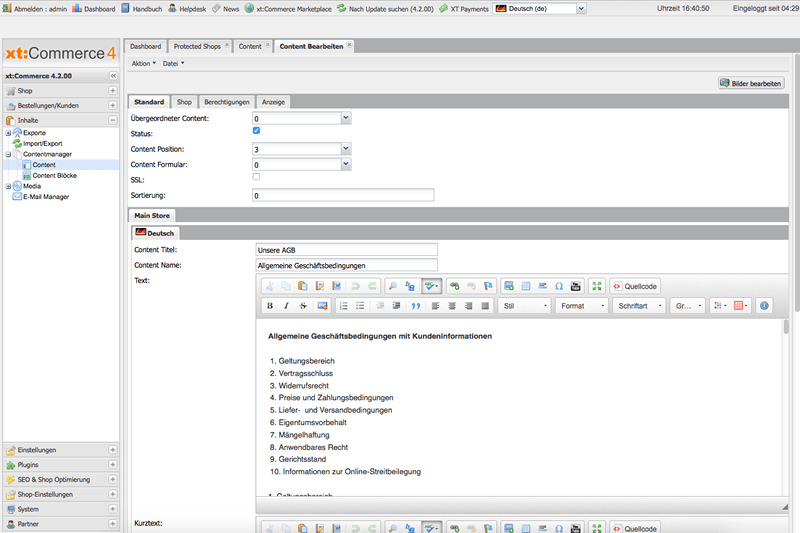Undo the last edit in the Text editor
800x533 pixels.
click(355, 286)
